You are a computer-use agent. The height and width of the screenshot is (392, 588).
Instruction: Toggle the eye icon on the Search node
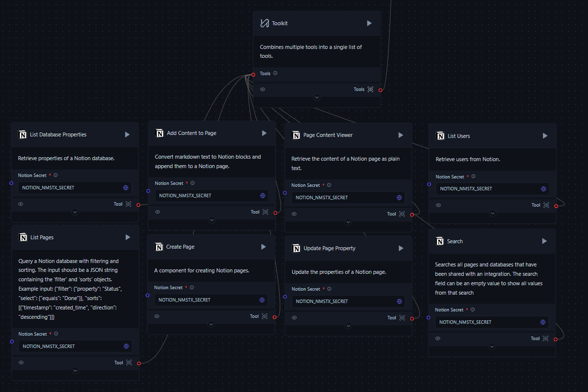pos(438,338)
